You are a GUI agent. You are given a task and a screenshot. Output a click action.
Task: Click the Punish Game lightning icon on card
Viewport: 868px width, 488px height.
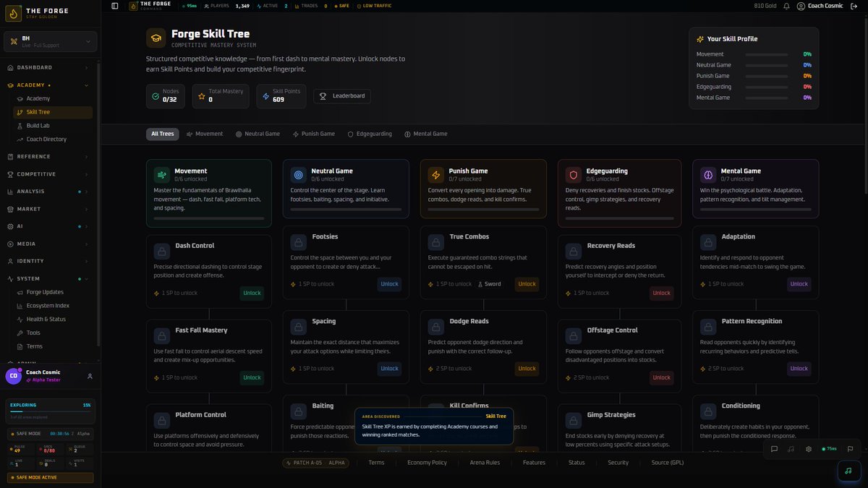[x=436, y=175]
